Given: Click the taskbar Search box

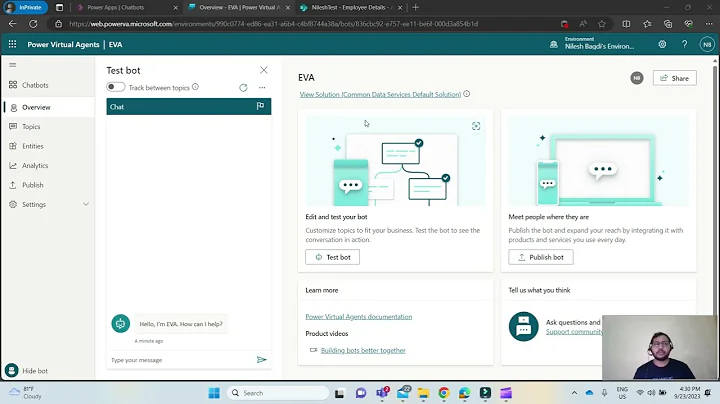Looking at the screenshot, I should tap(277, 393).
